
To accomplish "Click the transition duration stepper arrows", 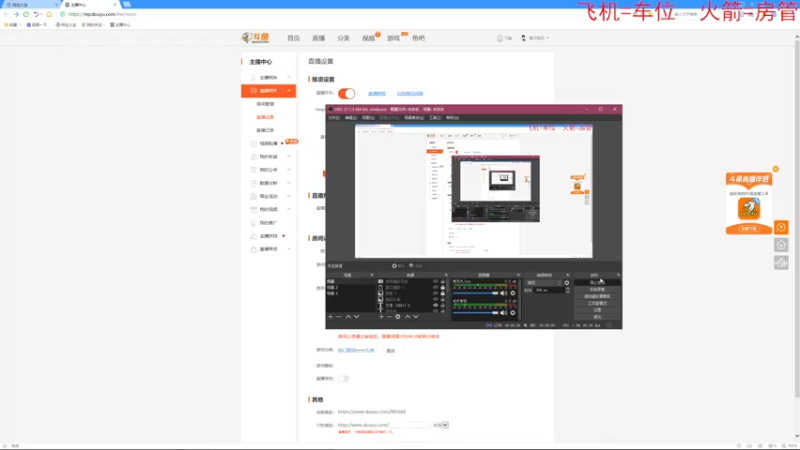I will pyautogui.click(x=568, y=290).
